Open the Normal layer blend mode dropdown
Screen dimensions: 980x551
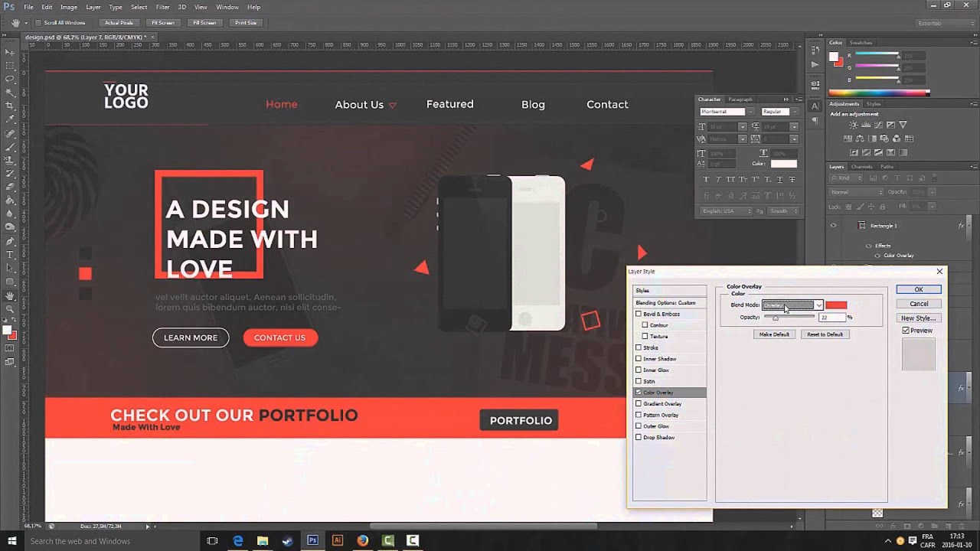(x=857, y=192)
